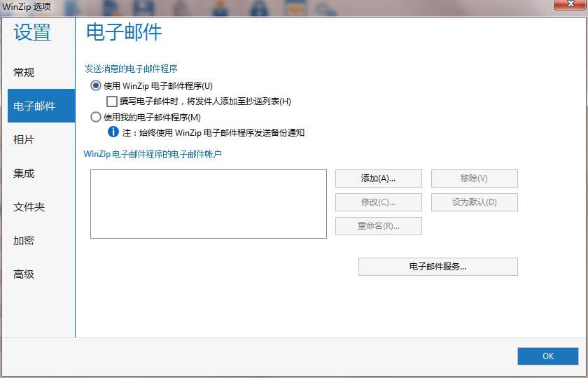Open the 常规 settings section
Image resolution: width=588 pixels, height=378 pixels.
tap(24, 72)
